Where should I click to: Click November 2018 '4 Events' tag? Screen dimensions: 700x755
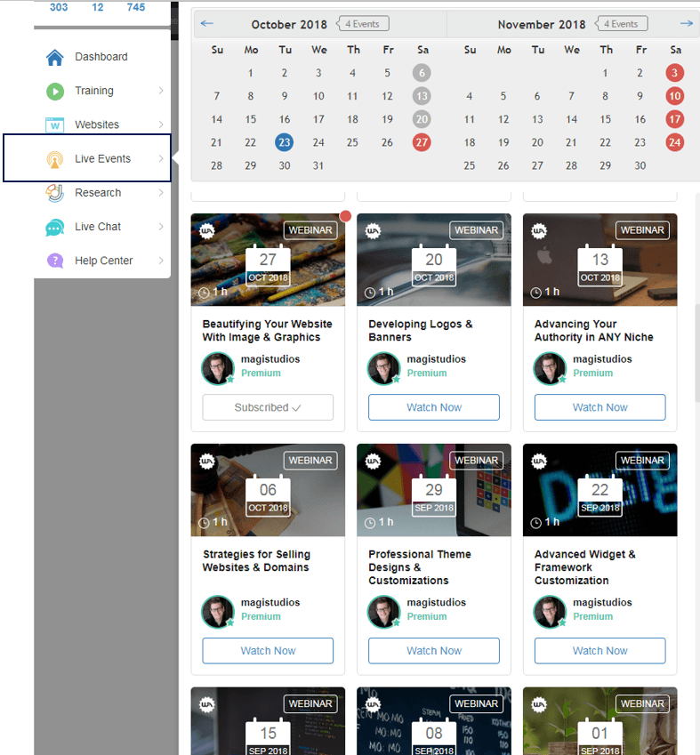point(621,24)
